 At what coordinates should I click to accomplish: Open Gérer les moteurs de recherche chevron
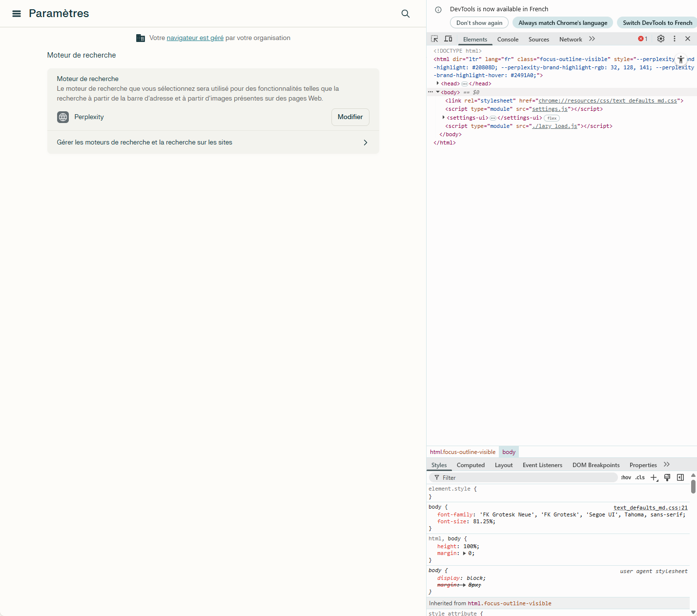point(366,143)
